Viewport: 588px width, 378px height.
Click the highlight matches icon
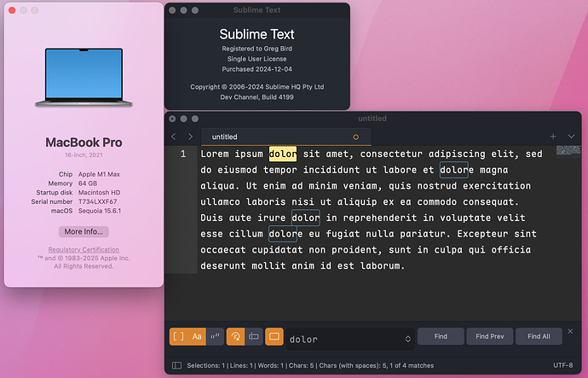[x=274, y=337]
